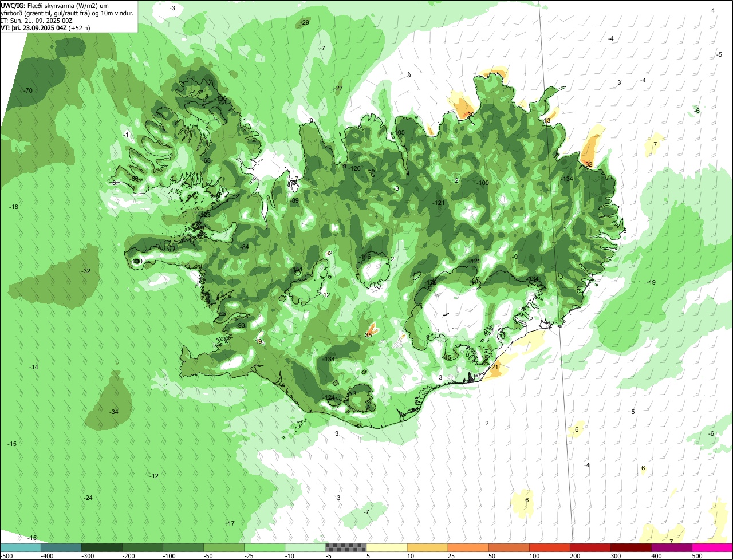Screen dimensions: 733x560
Task: Click the -34 value over the southwestern sea
Action: [x=114, y=412]
